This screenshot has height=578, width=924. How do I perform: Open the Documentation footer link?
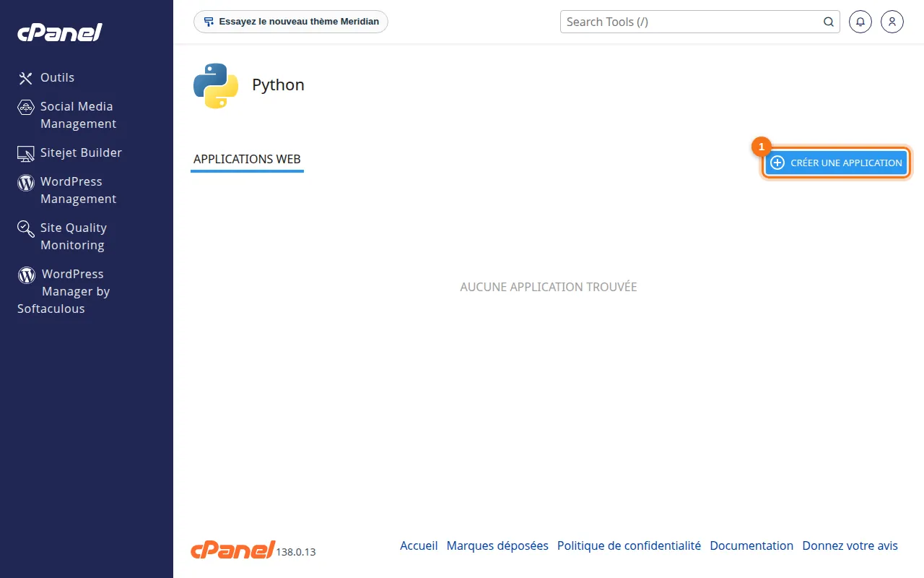751,545
